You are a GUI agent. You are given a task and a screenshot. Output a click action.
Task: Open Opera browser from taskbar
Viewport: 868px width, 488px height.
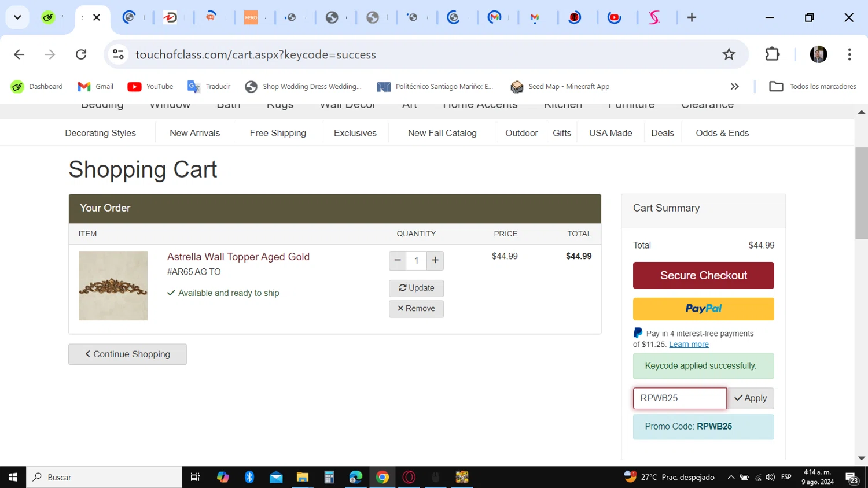coord(409,477)
